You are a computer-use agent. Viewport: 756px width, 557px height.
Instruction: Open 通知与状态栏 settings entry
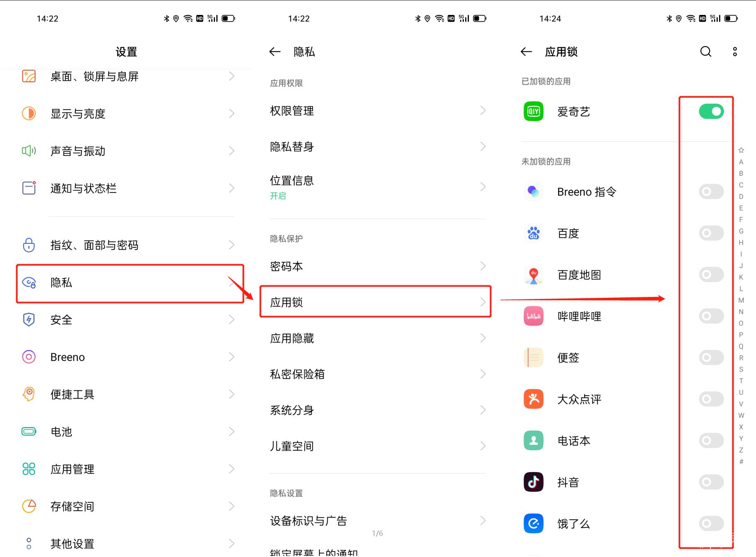pos(128,188)
